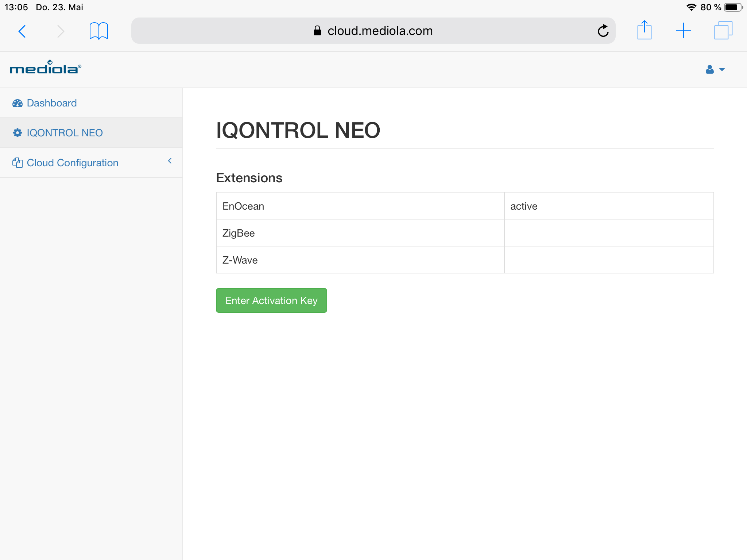This screenshot has width=747, height=560.
Task: Click the mediola logo
Action: click(45, 68)
